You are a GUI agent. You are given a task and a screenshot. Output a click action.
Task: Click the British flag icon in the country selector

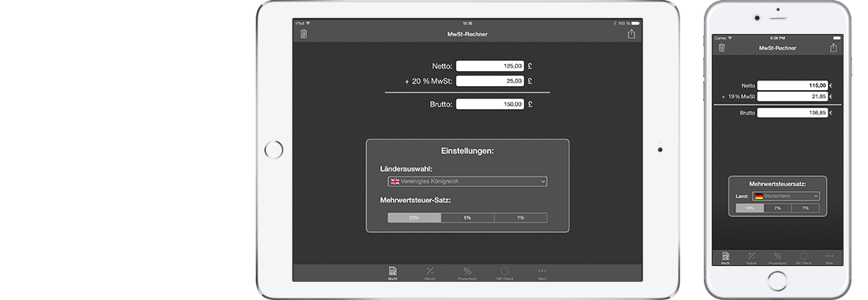point(395,181)
